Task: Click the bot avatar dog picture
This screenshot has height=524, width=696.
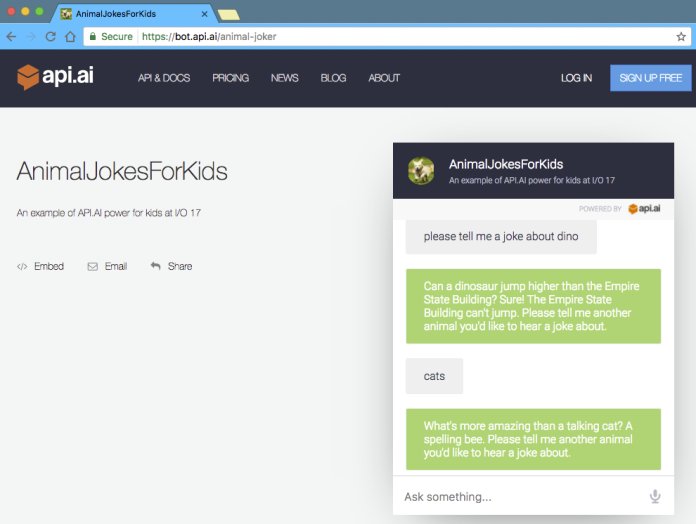Action: 421,170
